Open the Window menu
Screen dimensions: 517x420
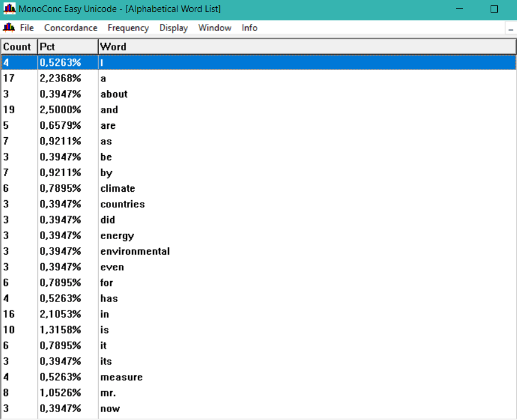click(214, 28)
